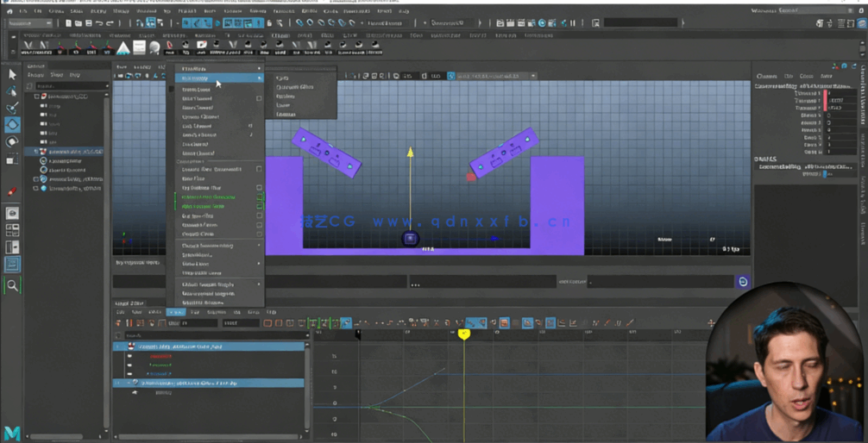Click the red pencil icon in left toolbox
The width and height of the screenshot is (868, 443).
pos(12,191)
